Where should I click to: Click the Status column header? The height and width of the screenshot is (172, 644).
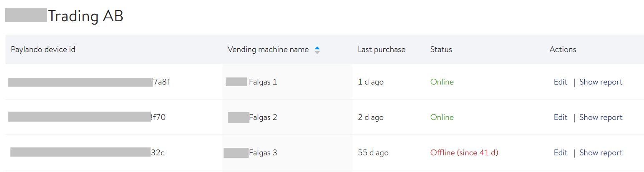(x=441, y=50)
